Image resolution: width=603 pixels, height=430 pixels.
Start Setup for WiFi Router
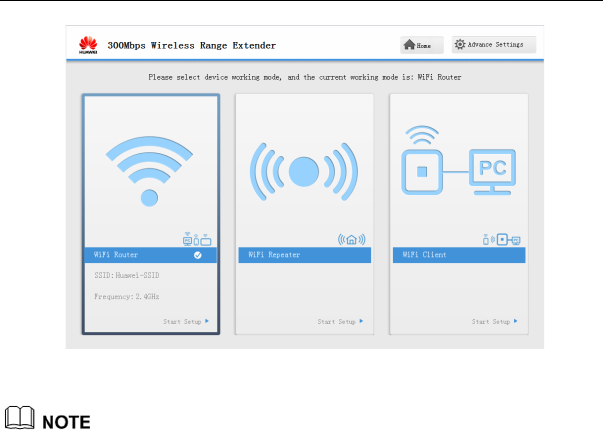pyautogui.click(x=186, y=322)
